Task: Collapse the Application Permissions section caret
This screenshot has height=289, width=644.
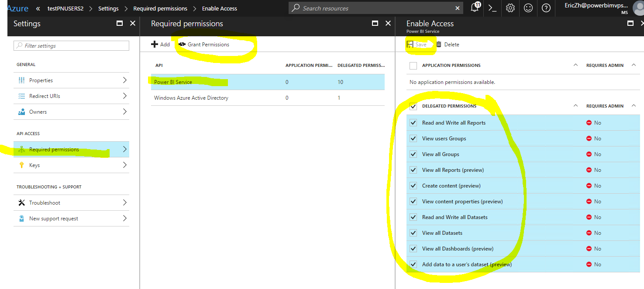Action: pos(575,65)
